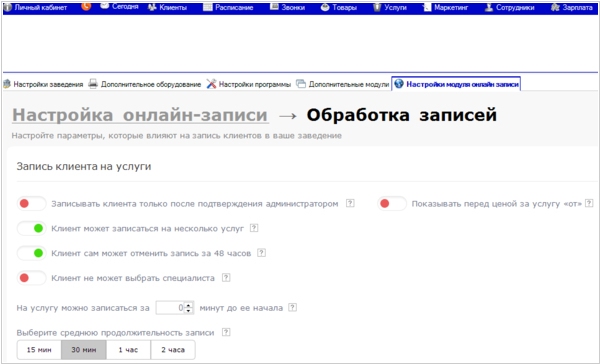Select 2 часа duration button
This screenshot has height=364, width=600.
tap(173, 350)
